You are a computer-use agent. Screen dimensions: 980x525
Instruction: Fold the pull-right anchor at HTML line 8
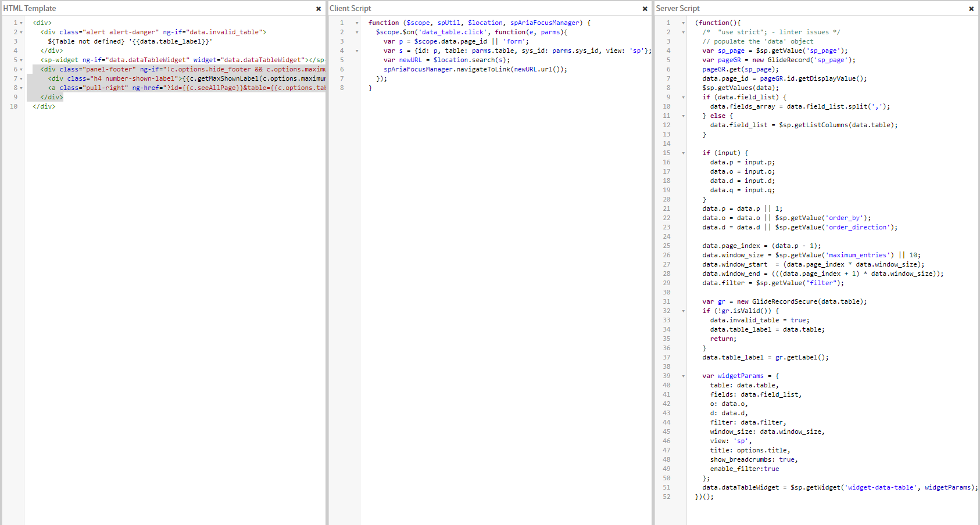tap(22, 88)
